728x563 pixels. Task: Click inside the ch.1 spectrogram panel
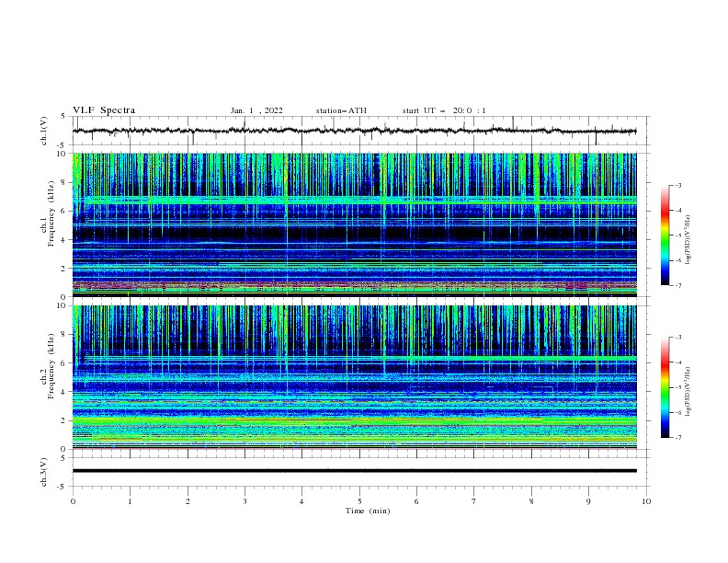354,224
